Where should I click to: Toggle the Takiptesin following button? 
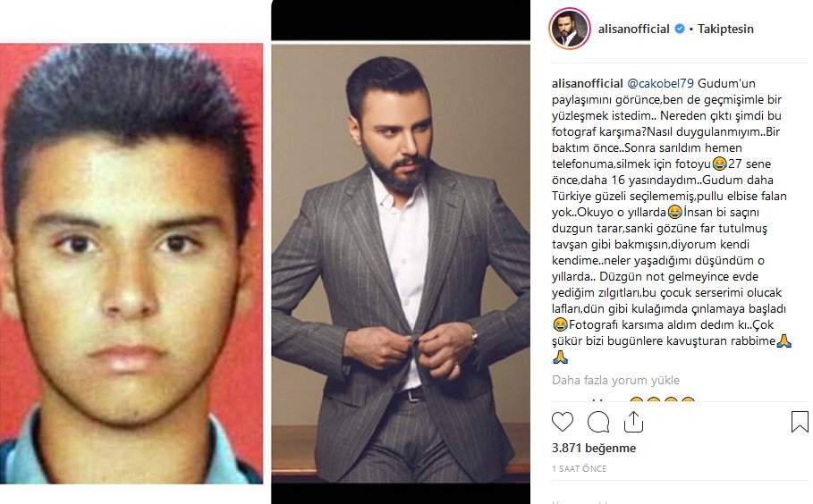[x=724, y=29]
